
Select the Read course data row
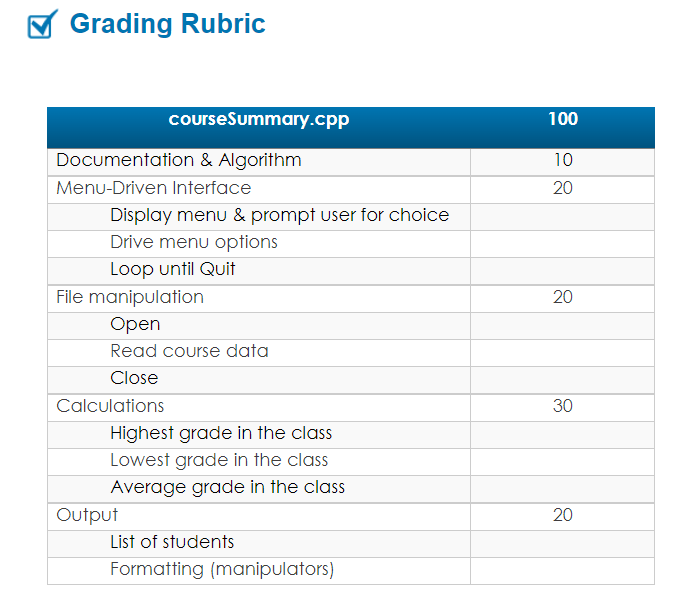pyautogui.click(x=351, y=353)
